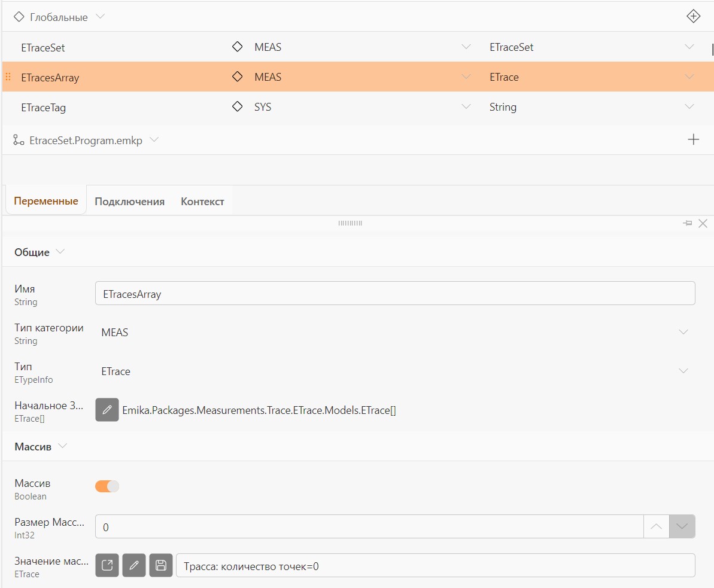Click the plus icon beside EtraceSet.Program.emkp
The height and width of the screenshot is (588, 714).
click(x=693, y=139)
